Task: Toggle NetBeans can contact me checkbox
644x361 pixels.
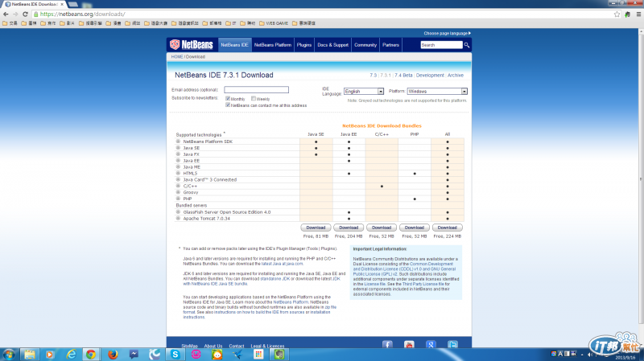Action: (x=228, y=105)
